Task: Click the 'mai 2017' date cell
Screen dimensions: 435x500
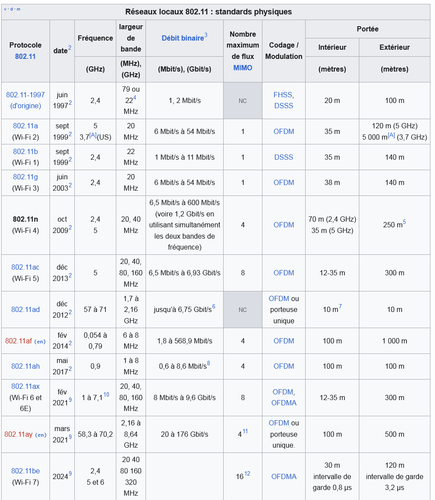Action: click(x=62, y=366)
